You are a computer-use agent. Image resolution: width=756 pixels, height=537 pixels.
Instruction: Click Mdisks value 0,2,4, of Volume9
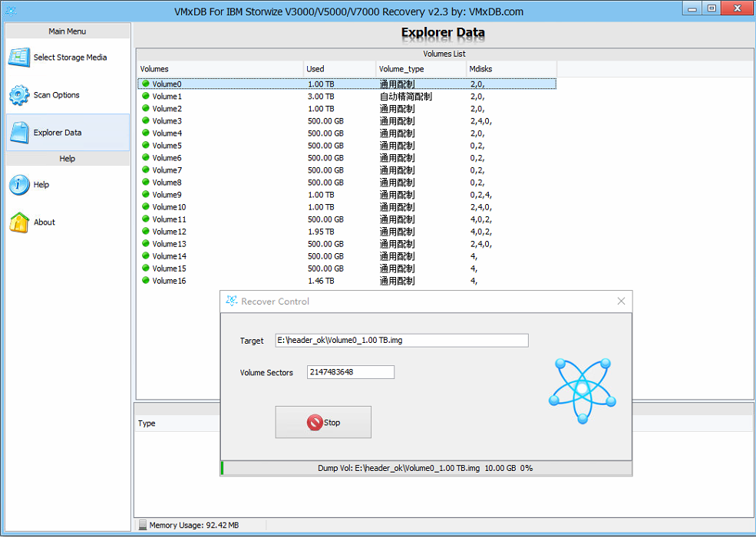point(481,195)
